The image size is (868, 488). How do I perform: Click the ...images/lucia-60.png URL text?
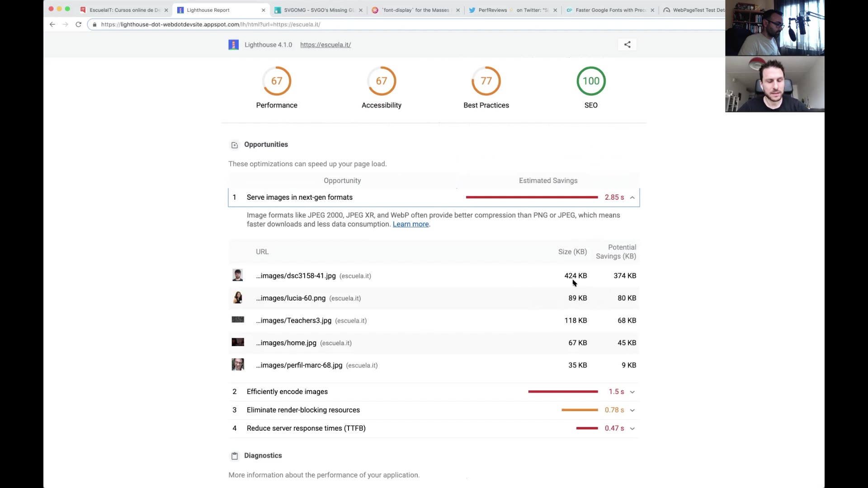tap(291, 298)
